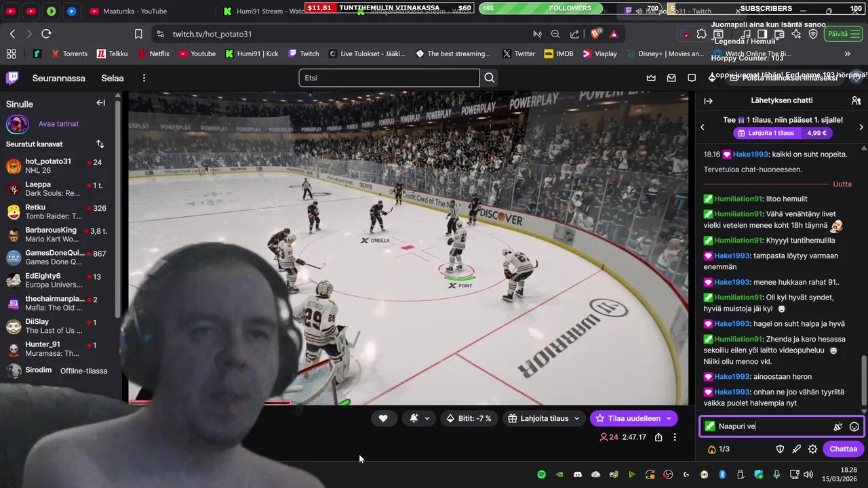The image size is (868, 488).
Task: Bookmark this page in address bar
Action: click(x=138, y=34)
